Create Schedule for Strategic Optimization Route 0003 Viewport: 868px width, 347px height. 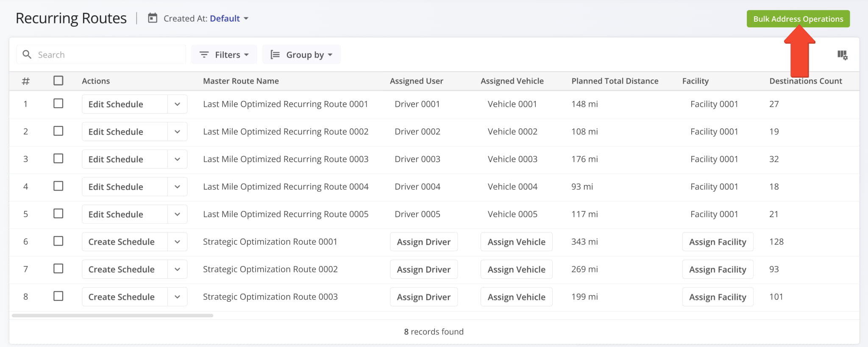(x=125, y=297)
